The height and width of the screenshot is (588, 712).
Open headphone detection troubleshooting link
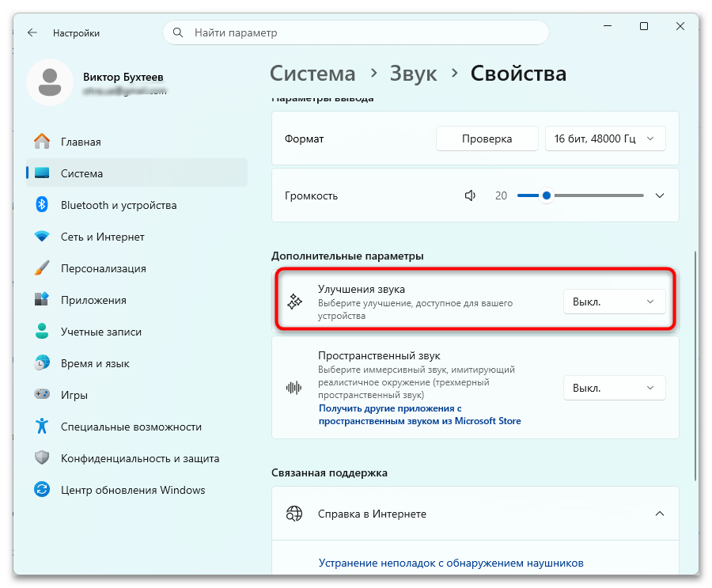tap(451, 563)
